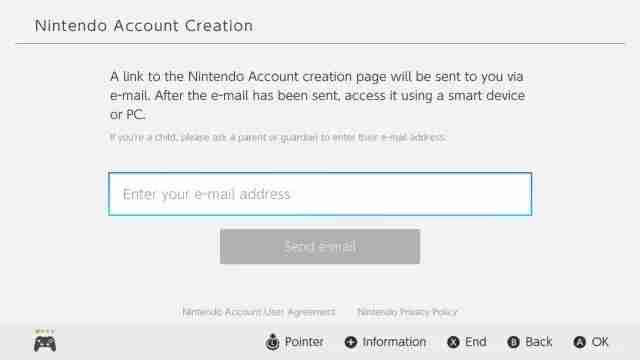Click the X button End icon
This screenshot has height=360, width=640.
(453, 342)
